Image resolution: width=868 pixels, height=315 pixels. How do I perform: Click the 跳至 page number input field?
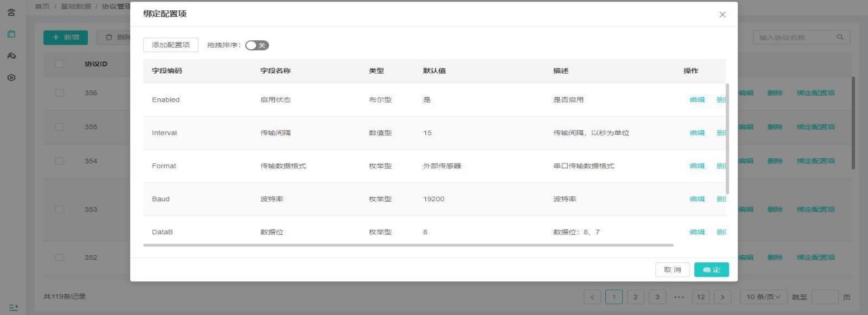point(824,297)
